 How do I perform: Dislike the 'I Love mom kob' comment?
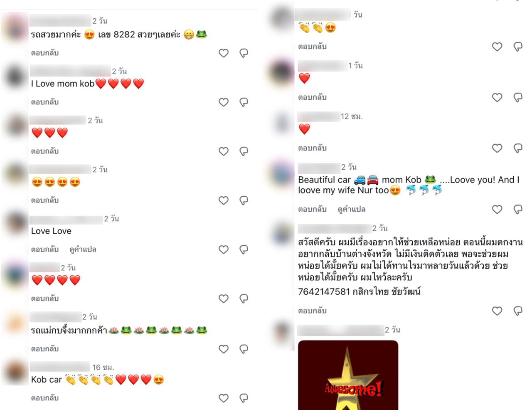coord(244,102)
